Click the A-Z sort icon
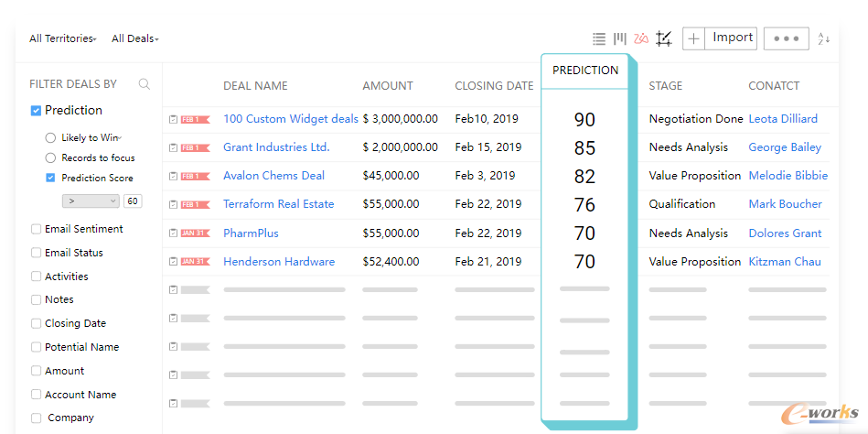 point(823,38)
